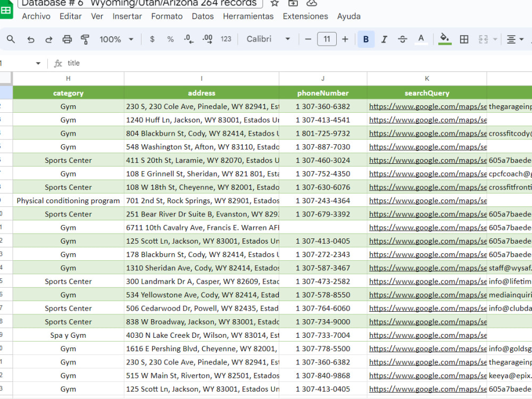Open maps link in 1 307-840-9868 row
532x399 pixels.
coord(428,376)
